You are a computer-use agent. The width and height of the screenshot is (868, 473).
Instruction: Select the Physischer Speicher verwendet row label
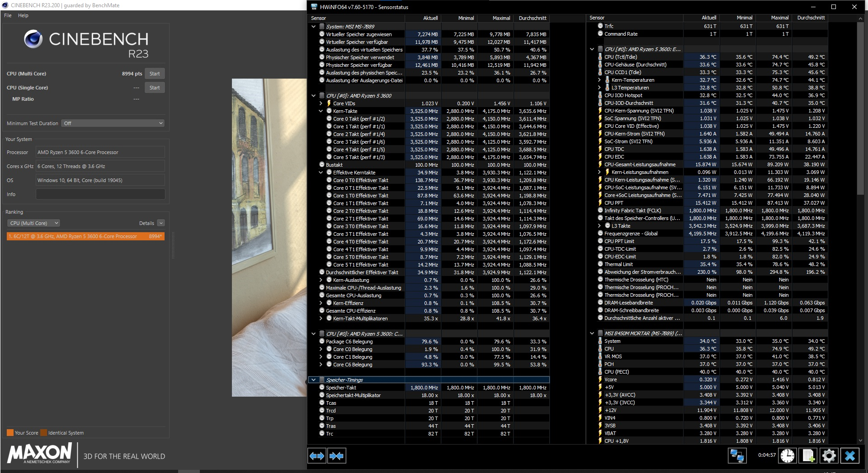click(360, 57)
